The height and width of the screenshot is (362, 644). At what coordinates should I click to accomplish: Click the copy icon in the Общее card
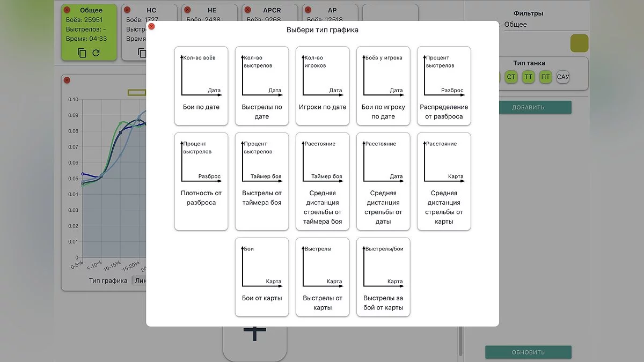click(82, 53)
